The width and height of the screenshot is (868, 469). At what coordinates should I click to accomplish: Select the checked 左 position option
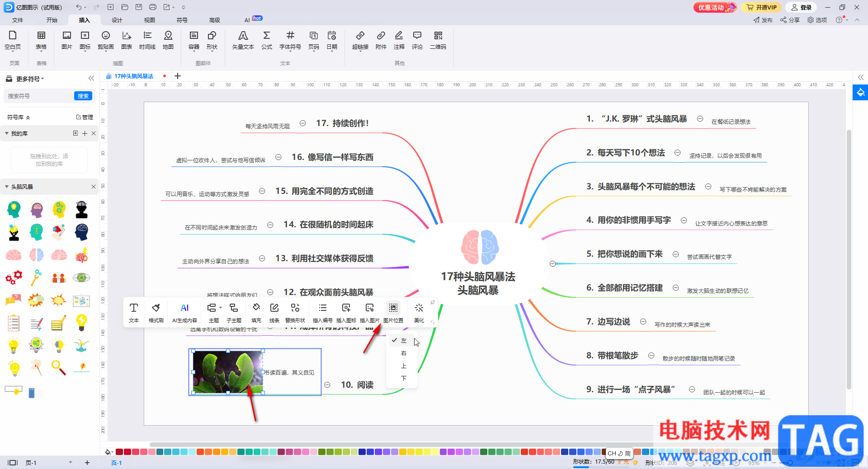(403, 341)
